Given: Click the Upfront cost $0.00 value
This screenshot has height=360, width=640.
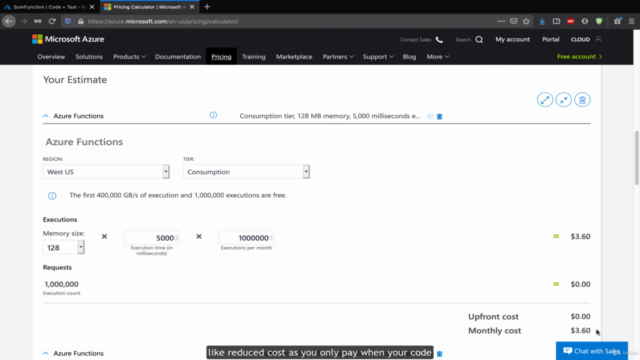Looking at the screenshot, I should point(580,316).
